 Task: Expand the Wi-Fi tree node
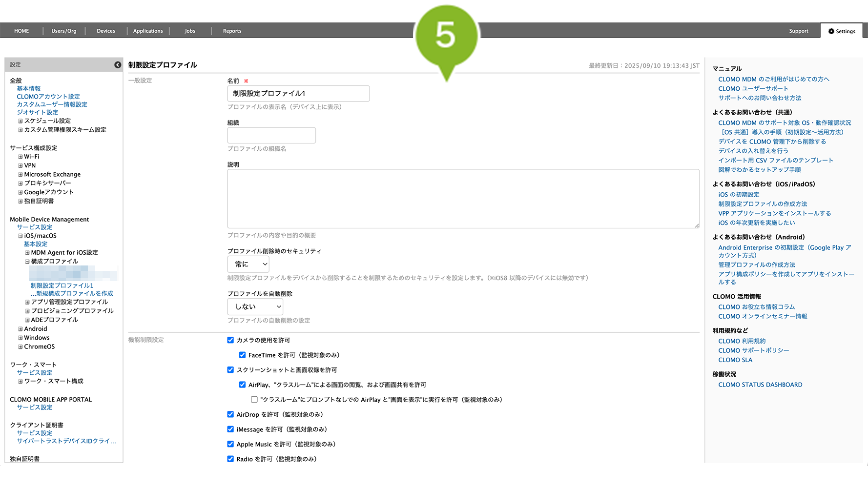tap(21, 157)
